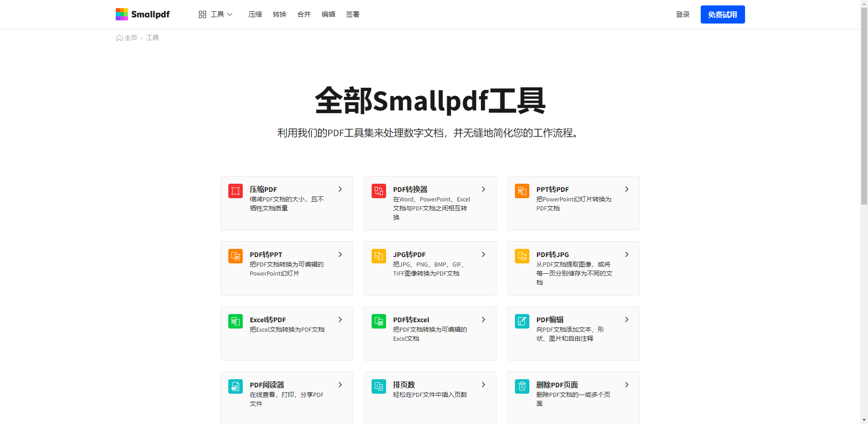
Task: Click the JPG转PDF tool icon
Action: coord(378,256)
